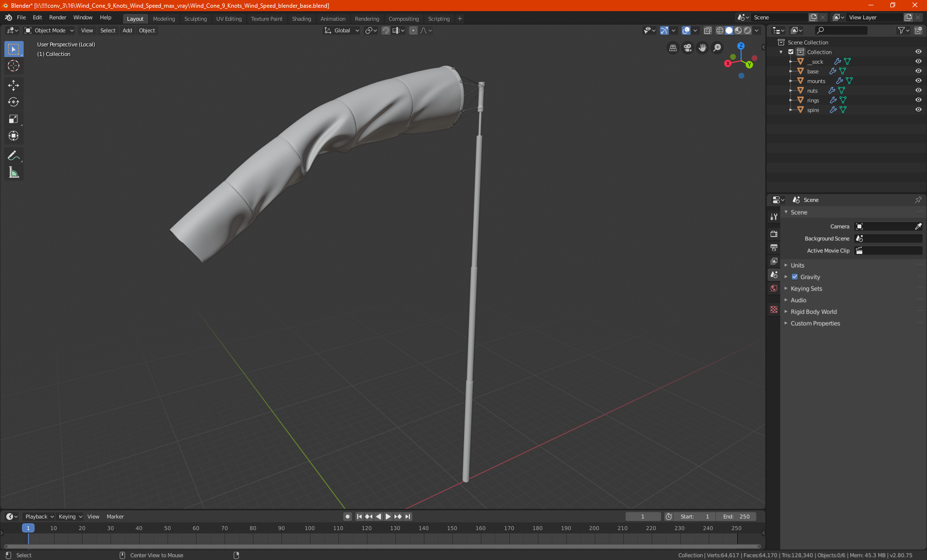Screen dimensions: 927x560
Task: Open the World properties tab
Action: [774, 288]
